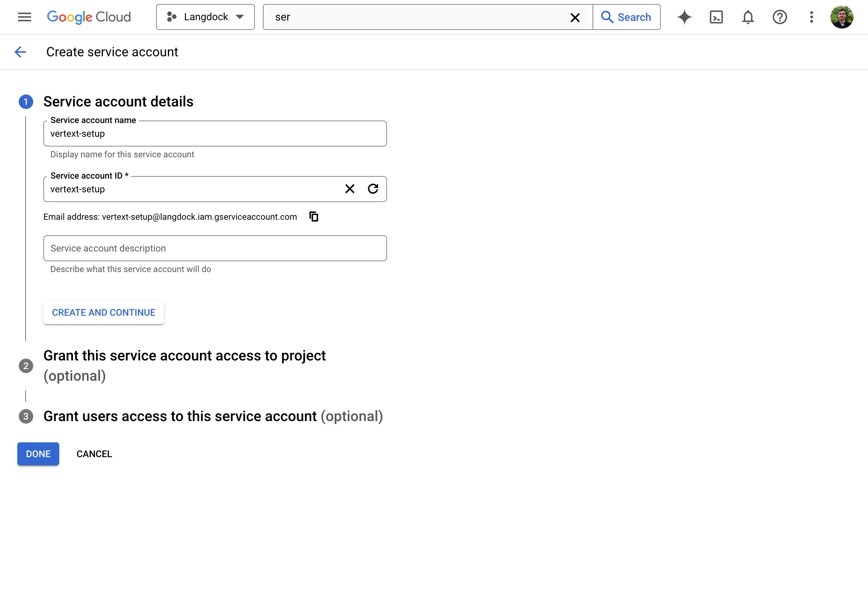Open the main navigation hamburger menu
The width and height of the screenshot is (868, 604).
point(25,17)
